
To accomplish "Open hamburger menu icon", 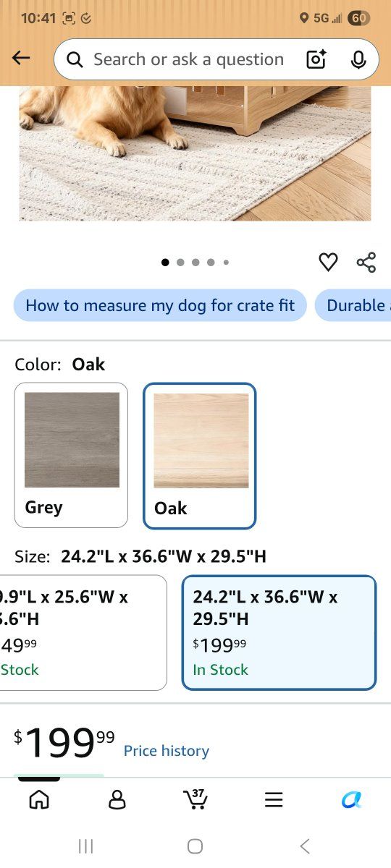I will point(273,799).
